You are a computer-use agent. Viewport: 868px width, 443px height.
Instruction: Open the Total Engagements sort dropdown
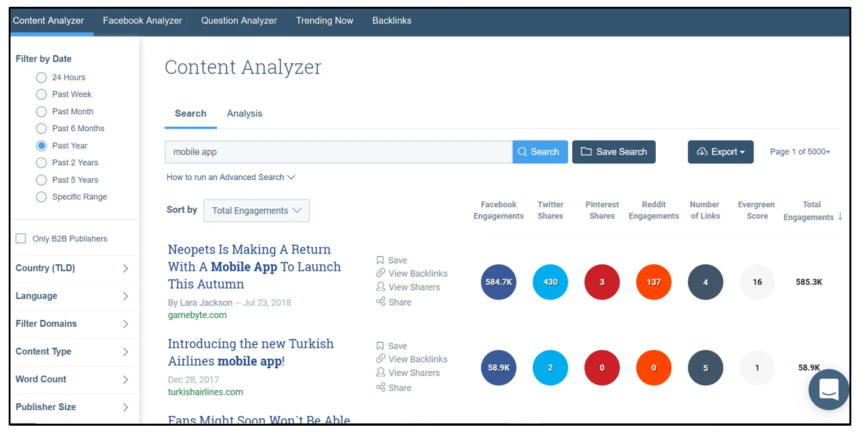click(x=256, y=210)
